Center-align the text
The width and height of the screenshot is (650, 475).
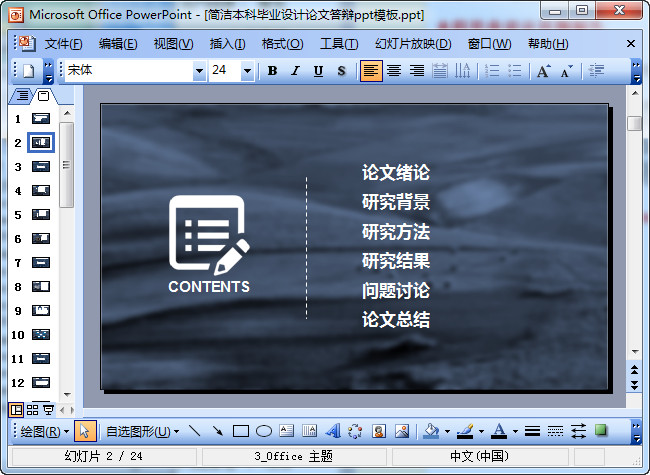pyautogui.click(x=394, y=71)
